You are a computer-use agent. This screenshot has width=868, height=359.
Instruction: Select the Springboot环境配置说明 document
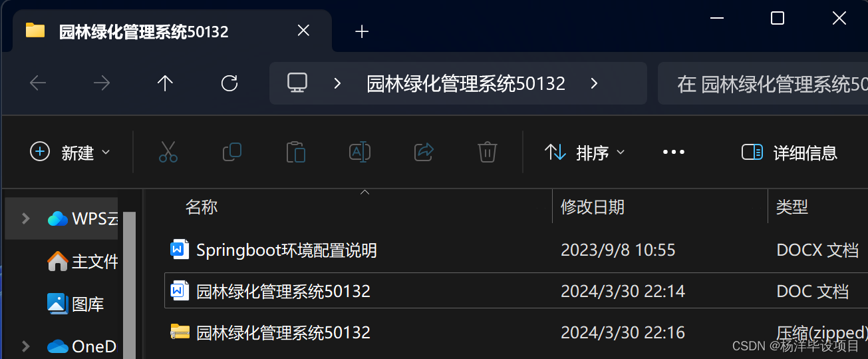pyautogui.click(x=287, y=250)
